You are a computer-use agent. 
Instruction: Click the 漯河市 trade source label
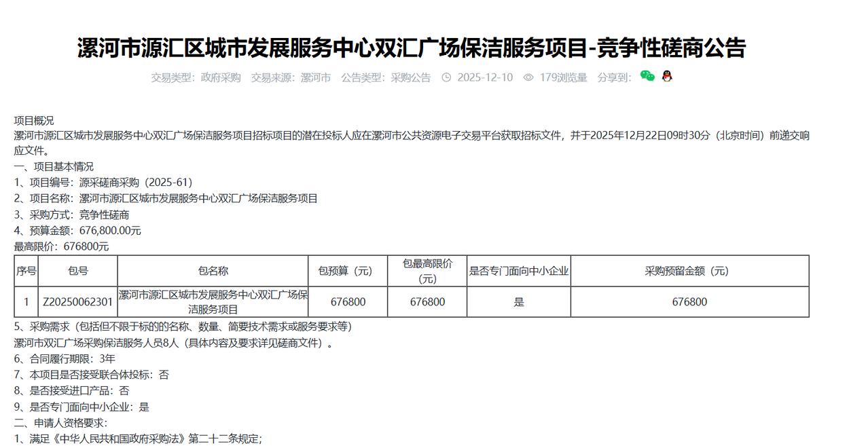point(315,77)
